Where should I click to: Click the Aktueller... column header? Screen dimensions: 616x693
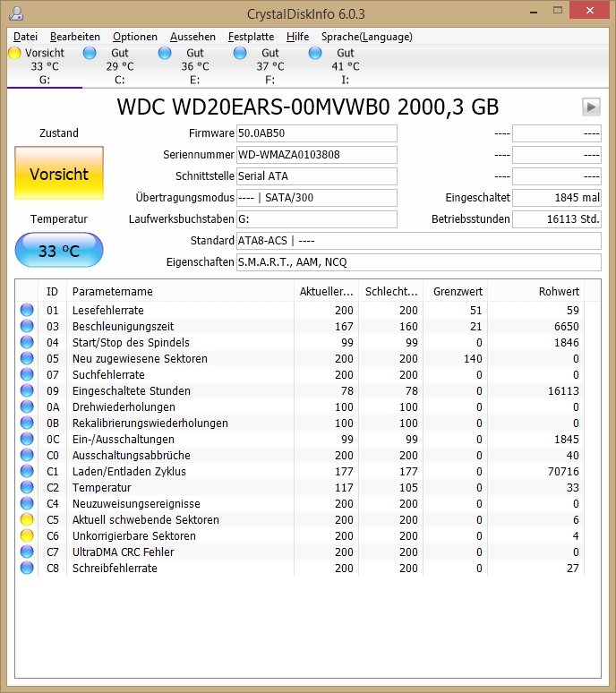tap(326, 292)
